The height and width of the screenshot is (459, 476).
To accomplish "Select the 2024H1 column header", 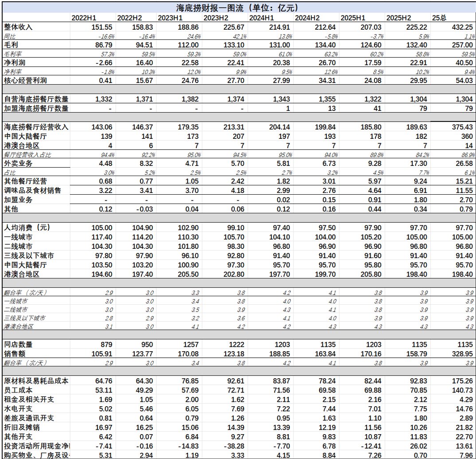I will point(262,18).
